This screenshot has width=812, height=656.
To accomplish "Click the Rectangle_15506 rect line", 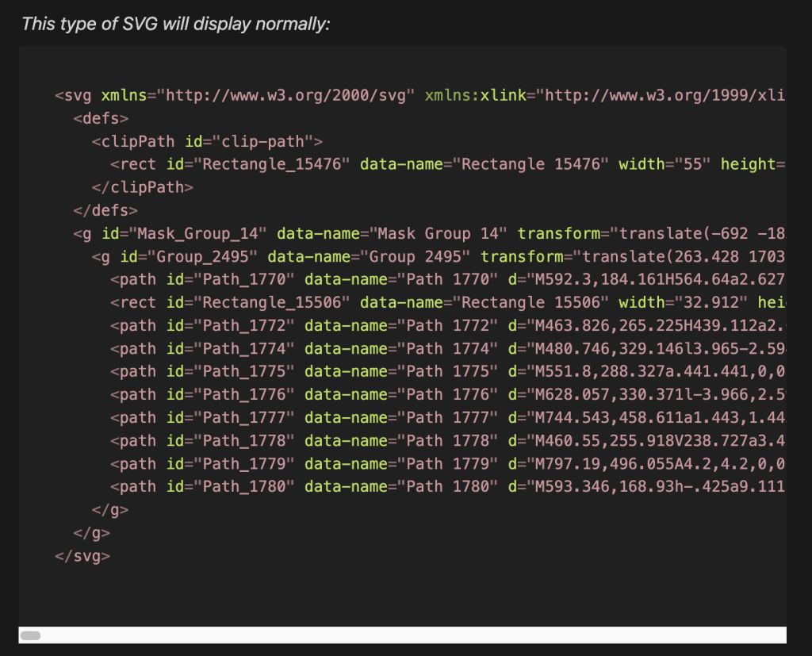I will pos(448,302).
